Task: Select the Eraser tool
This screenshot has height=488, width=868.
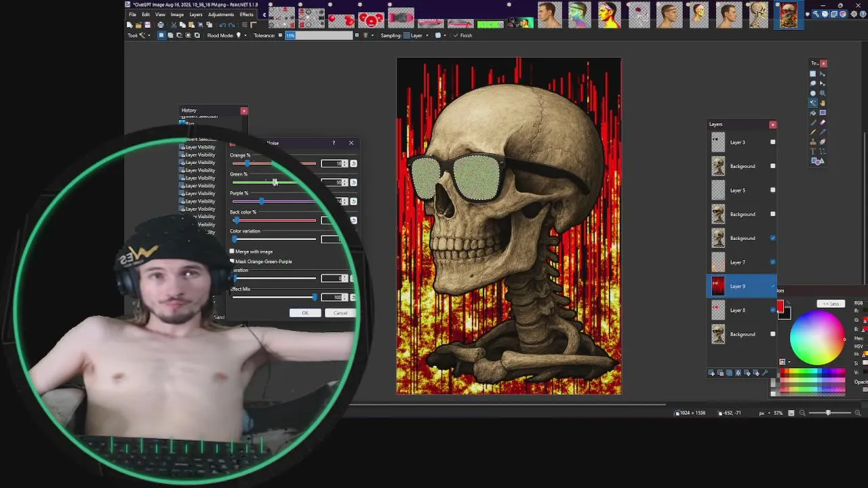Action: [823, 122]
